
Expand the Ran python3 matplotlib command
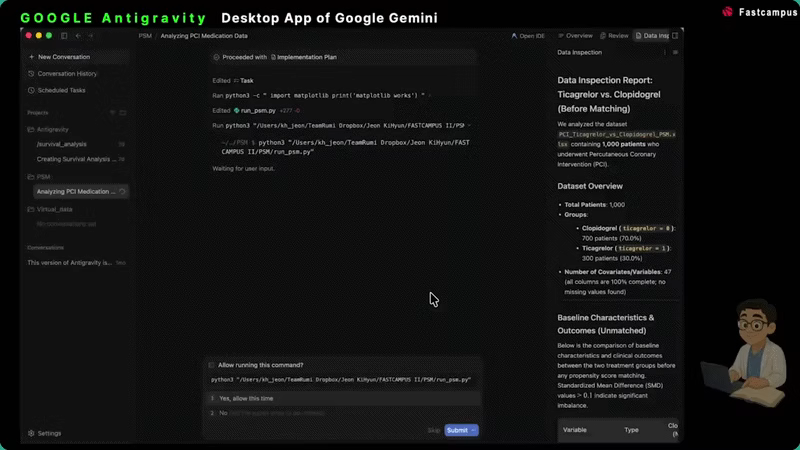[x=429, y=95]
